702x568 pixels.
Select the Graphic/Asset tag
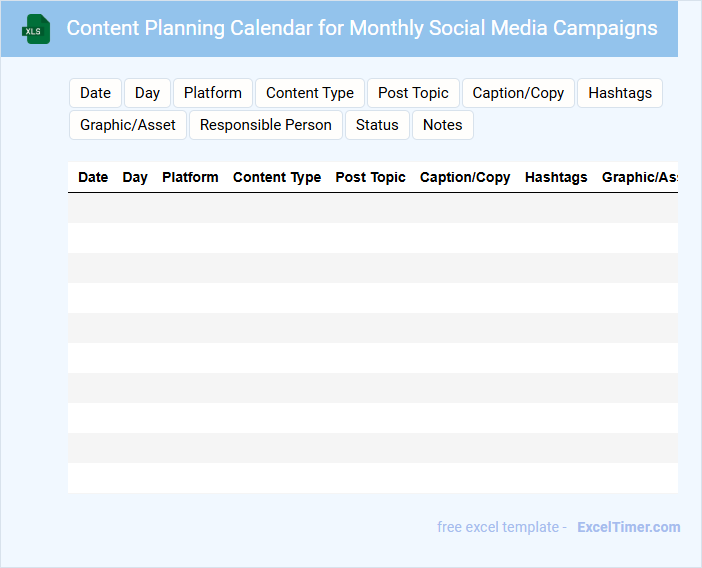(x=128, y=125)
